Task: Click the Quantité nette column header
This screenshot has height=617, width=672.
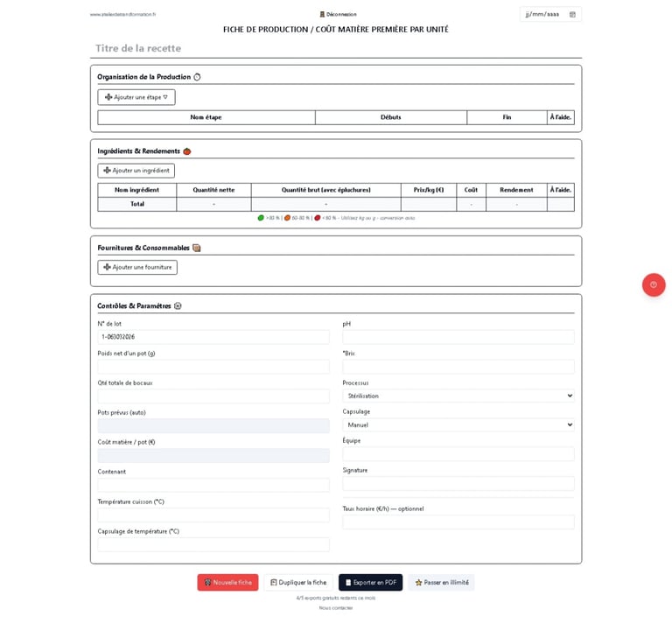Action: tap(213, 190)
